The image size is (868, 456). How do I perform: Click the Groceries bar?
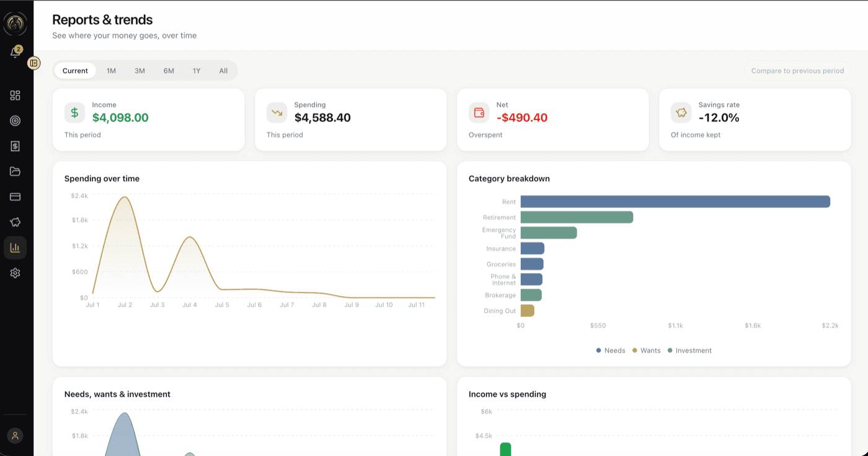pos(532,264)
